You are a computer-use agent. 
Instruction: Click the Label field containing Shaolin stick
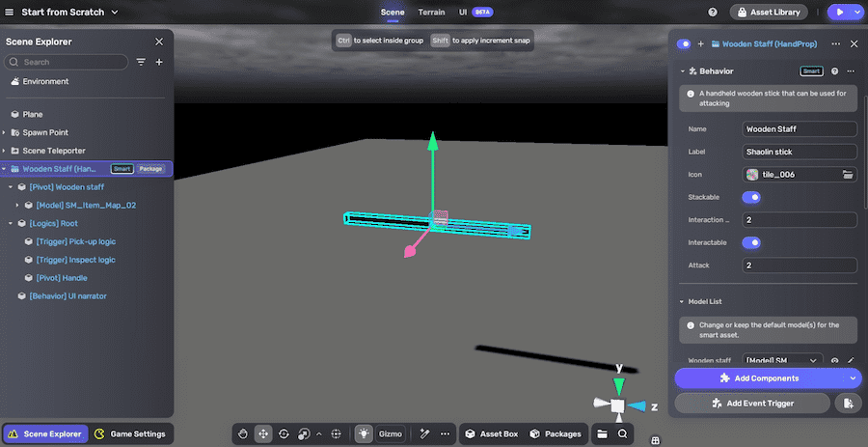(x=799, y=152)
